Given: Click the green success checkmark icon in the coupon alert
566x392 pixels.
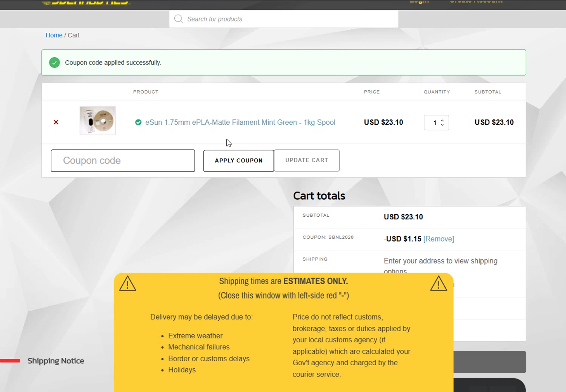Looking at the screenshot, I should pyautogui.click(x=54, y=63).
